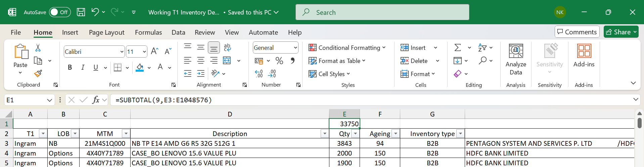Switch to the Formulas tab
The image size is (644, 167).
pyautogui.click(x=148, y=32)
